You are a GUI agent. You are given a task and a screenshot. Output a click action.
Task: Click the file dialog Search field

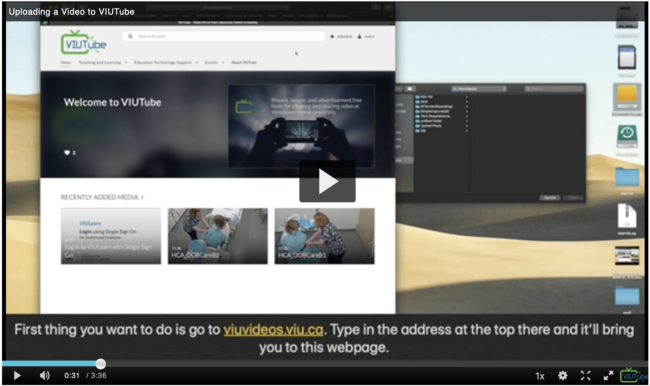coord(554,89)
